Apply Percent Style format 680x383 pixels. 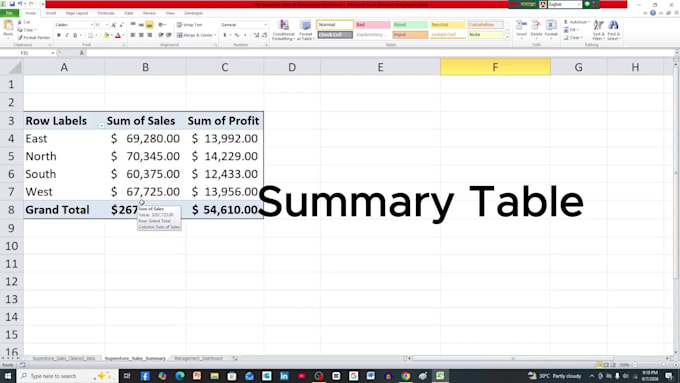click(237, 35)
